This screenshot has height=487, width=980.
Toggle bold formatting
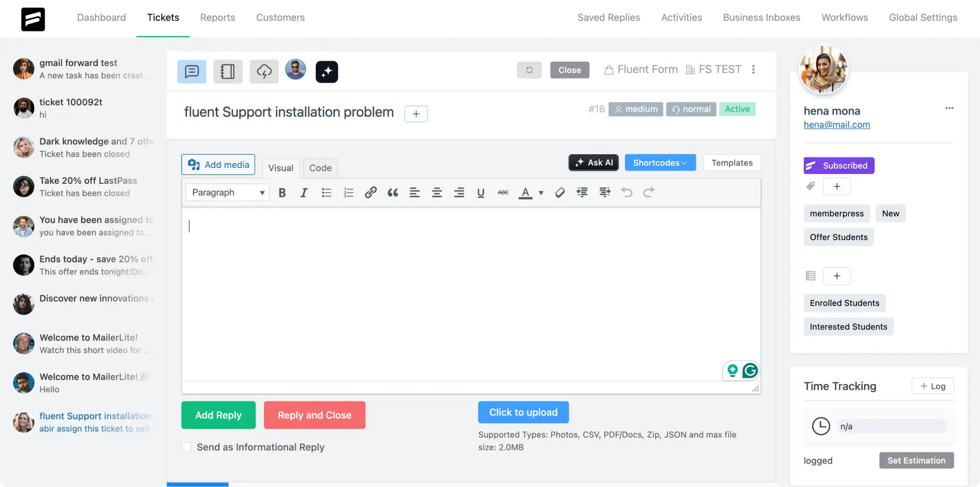[x=282, y=193]
